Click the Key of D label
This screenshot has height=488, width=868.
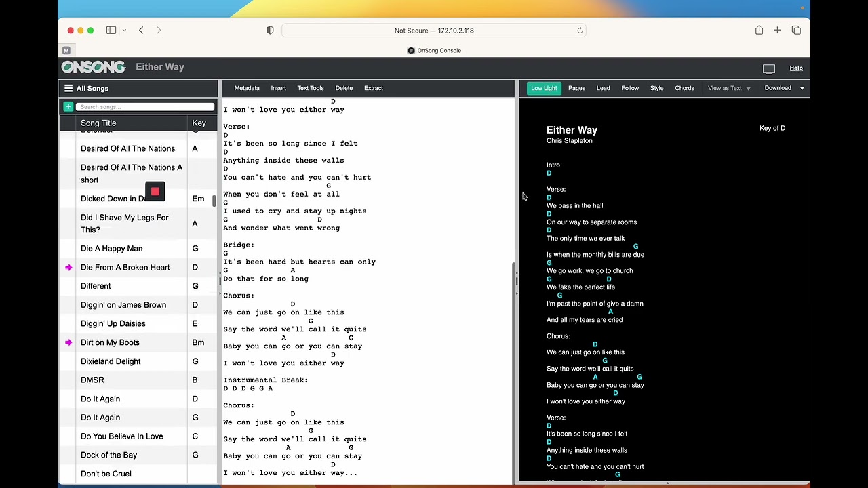click(x=772, y=128)
